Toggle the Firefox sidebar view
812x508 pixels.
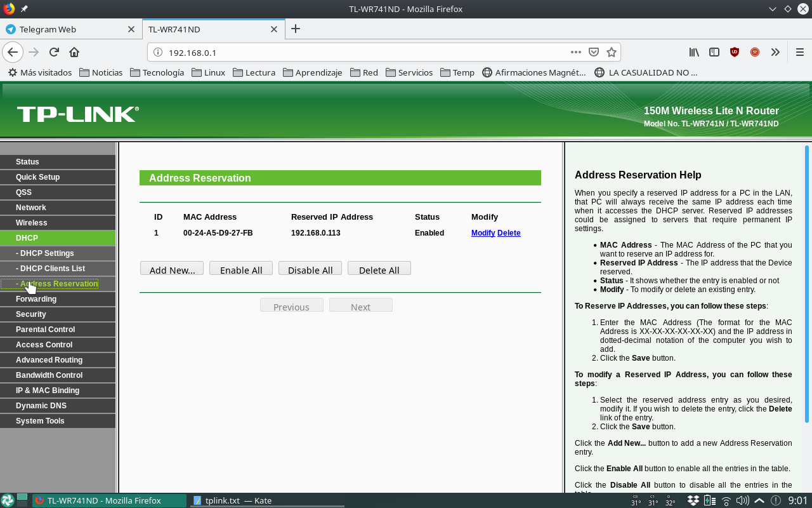click(x=714, y=52)
